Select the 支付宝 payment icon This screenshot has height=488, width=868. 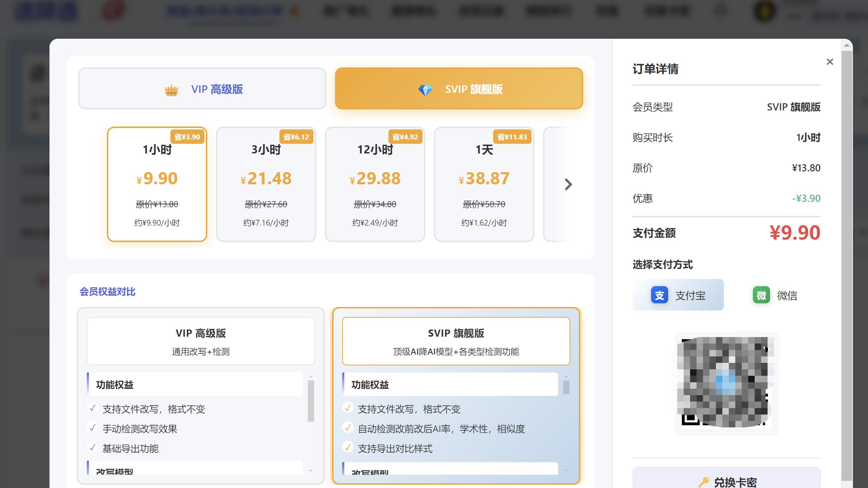click(660, 295)
